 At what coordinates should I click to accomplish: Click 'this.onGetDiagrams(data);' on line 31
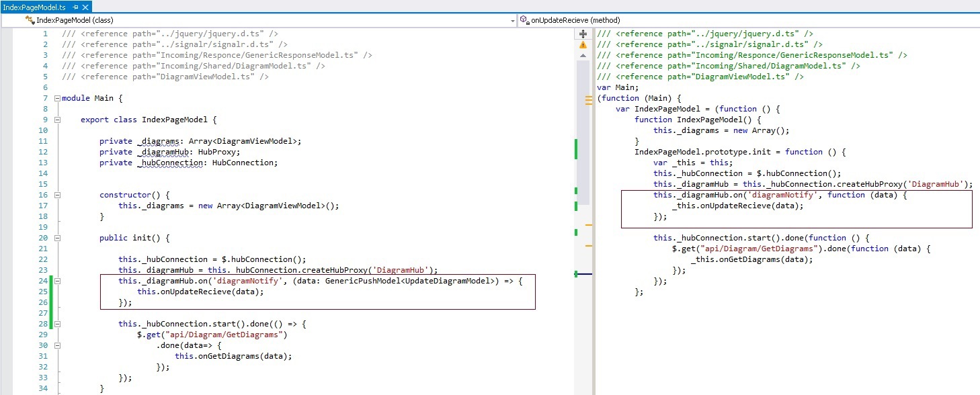(x=233, y=356)
